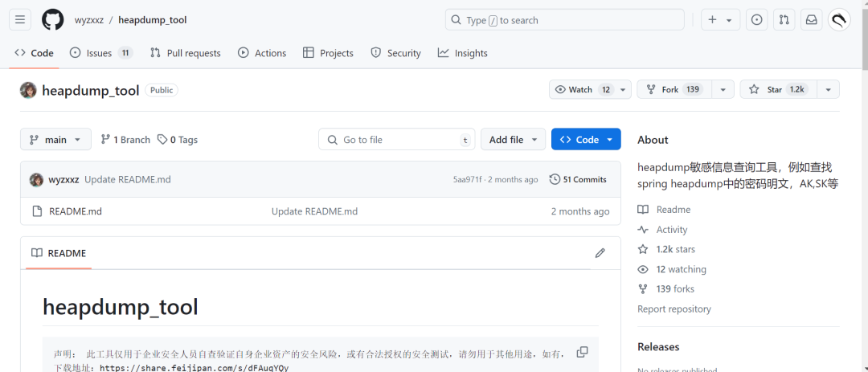868x372 pixels.
Task: Switch to the Actions tab
Action: [262, 53]
